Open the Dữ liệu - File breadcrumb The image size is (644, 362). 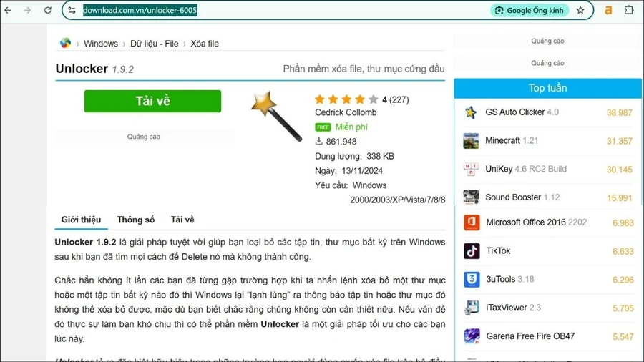tap(155, 44)
